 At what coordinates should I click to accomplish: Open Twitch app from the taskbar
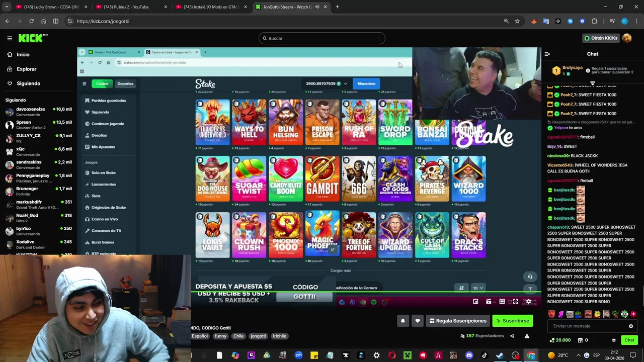click(x=251, y=355)
